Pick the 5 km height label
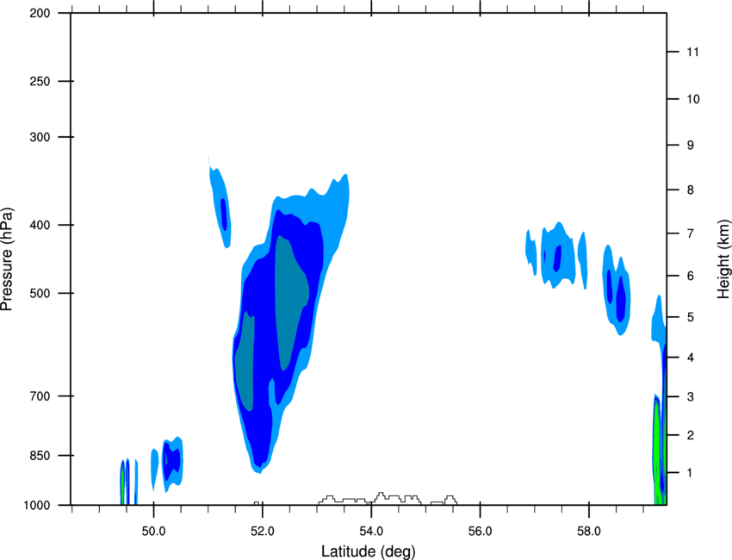732x560 pixels. click(x=691, y=318)
